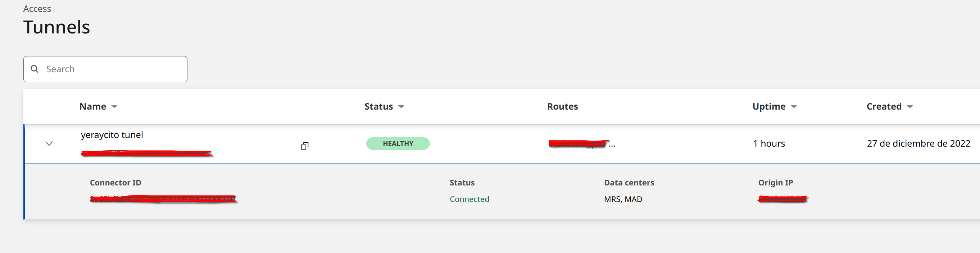Click the green Connected status text
This screenshot has width=980, height=253.
(469, 199)
